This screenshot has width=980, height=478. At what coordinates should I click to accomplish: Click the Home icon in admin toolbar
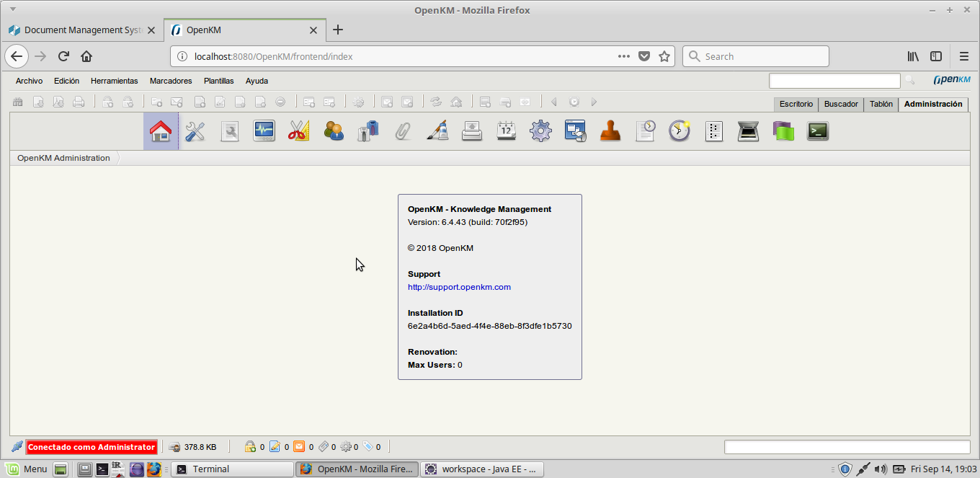coord(160,130)
